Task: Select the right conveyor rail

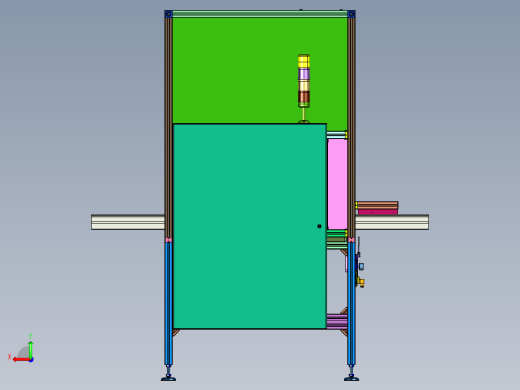Action: click(392, 222)
